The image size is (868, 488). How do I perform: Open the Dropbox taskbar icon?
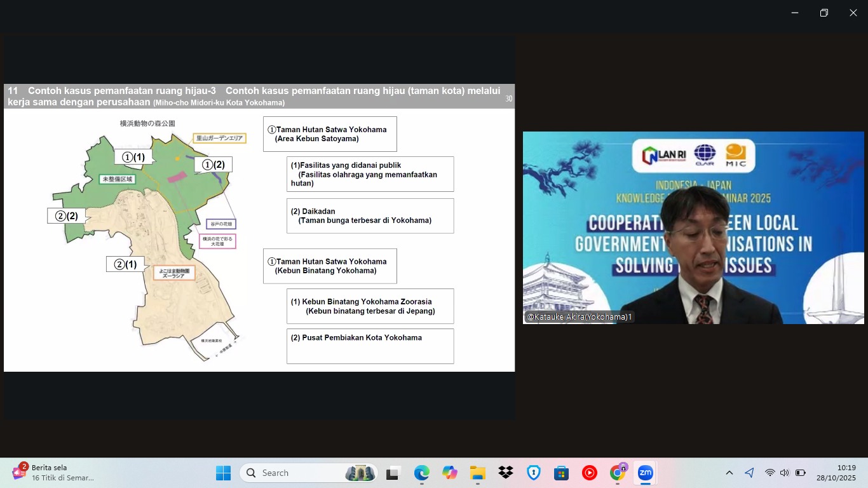506,473
